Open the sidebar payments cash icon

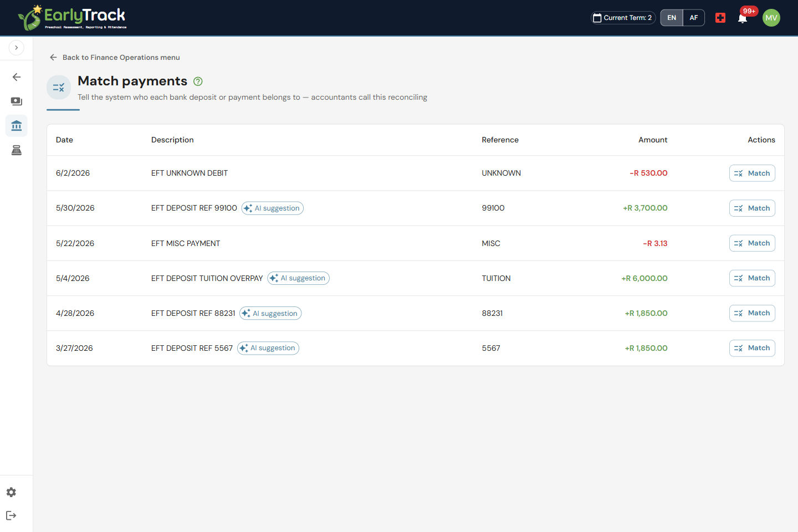[17, 101]
